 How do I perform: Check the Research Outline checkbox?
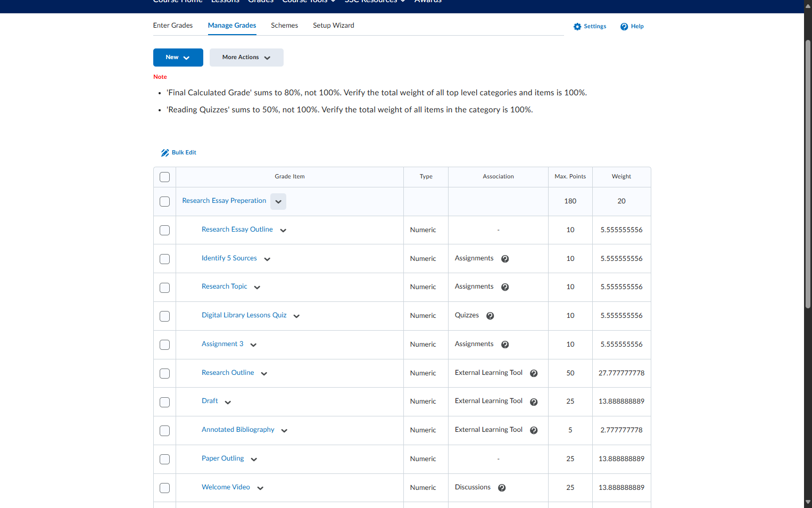pyautogui.click(x=165, y=374)
